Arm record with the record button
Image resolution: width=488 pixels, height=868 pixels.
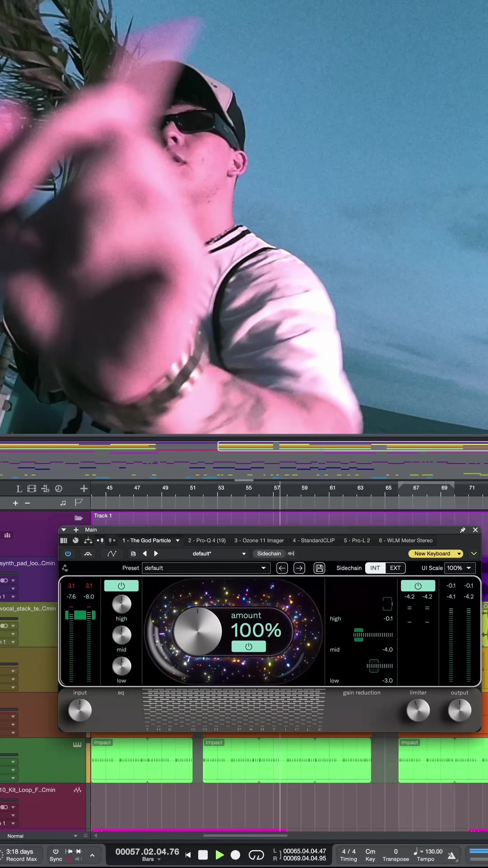235,855
